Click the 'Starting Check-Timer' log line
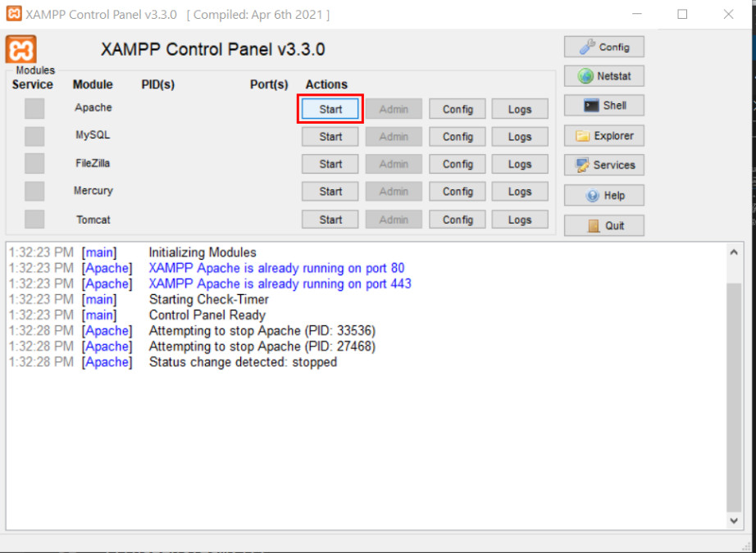Screen dimensions: 756x553 pyautogui.click(x=209, y=299)
